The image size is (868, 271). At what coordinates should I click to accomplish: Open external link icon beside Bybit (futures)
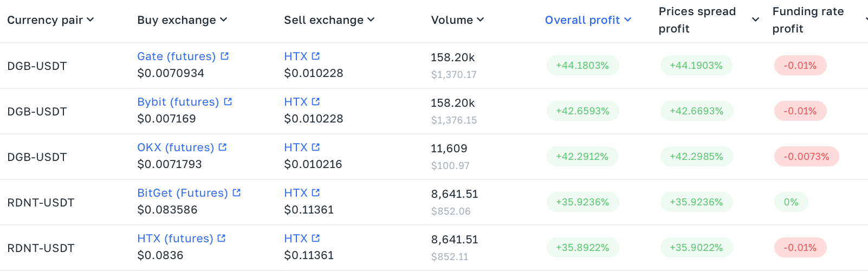click(228, 101)
